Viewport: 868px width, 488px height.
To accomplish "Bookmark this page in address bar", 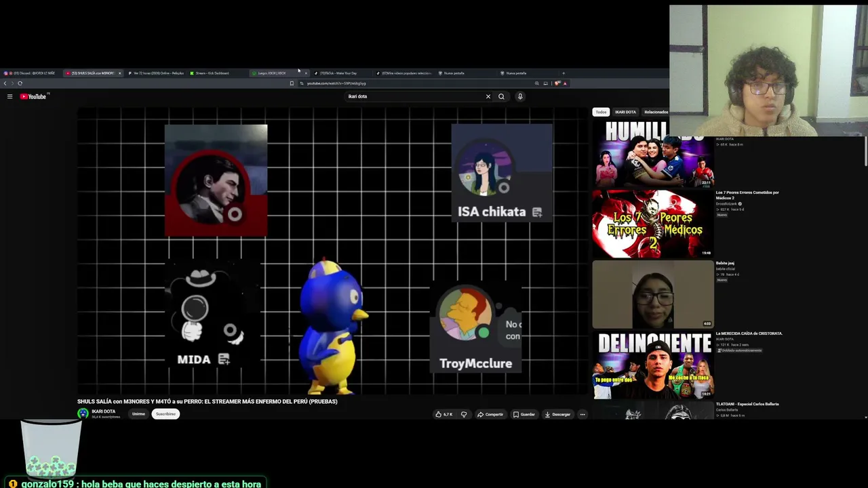I will [292, 83].
